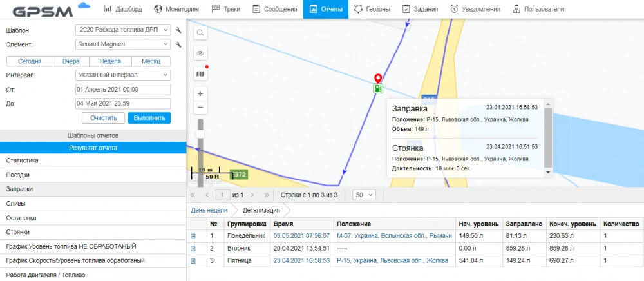Expand row 3 Пятница details
Screen dimensions: 644x281
click(x=193, y=260)
